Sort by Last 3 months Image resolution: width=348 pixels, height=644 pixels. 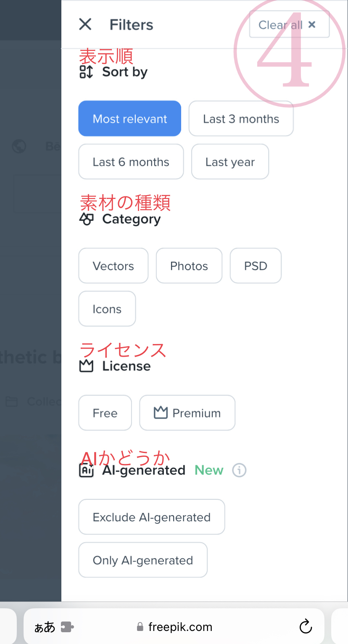tap(241, 119)
